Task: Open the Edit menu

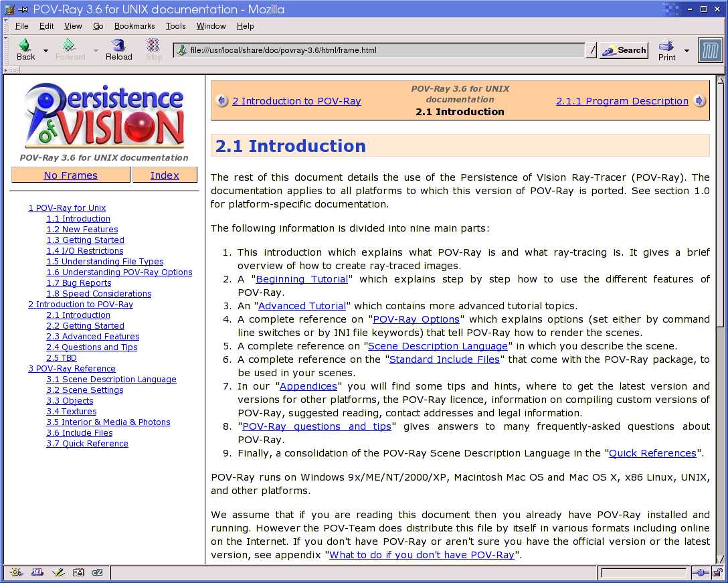Action: point(46,26)
